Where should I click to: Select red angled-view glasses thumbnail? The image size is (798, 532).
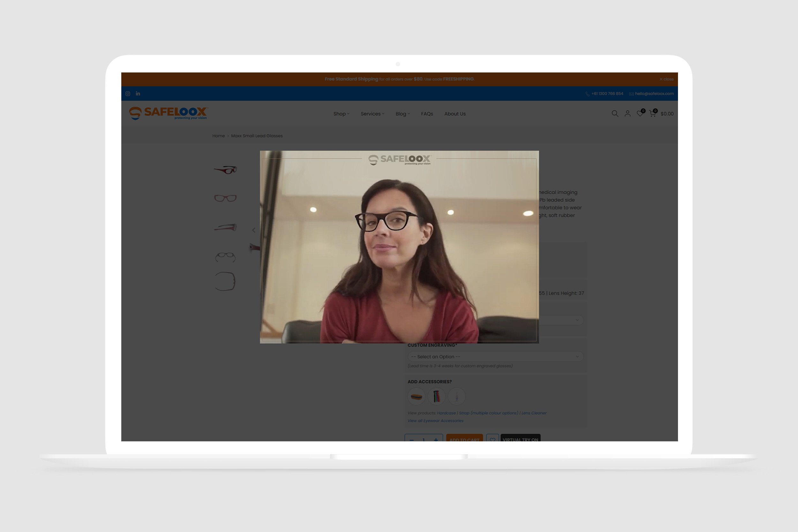point(225,170)
